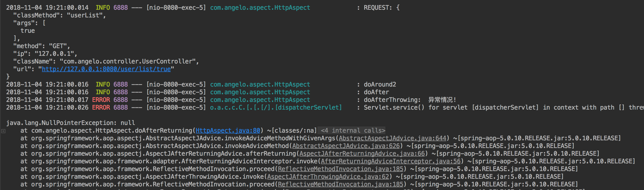Open ReflectiveMethodInvocation.java:185 link after AfterReturningAdviceInterceptor line
The height and width of the screenshot is (190, 644).
pos(340,169)
